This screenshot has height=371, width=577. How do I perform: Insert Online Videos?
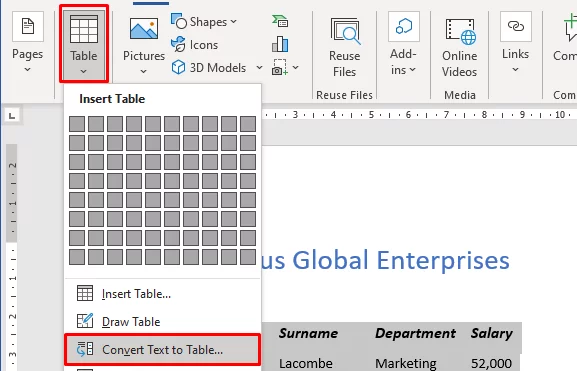tap(460, 48)
